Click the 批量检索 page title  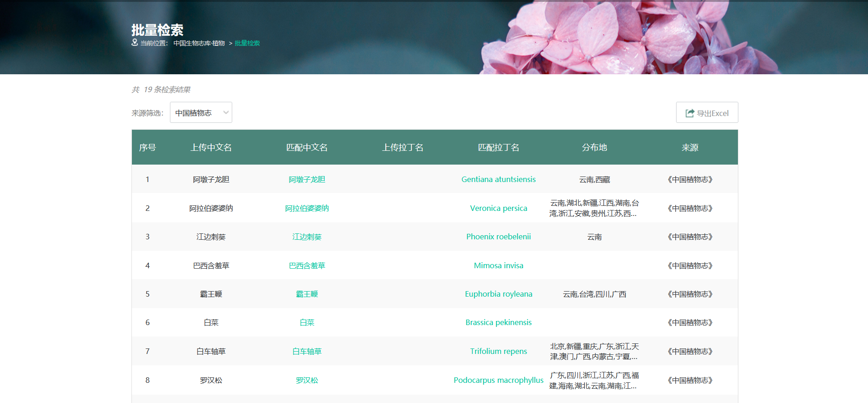click(x=157, y=30)
